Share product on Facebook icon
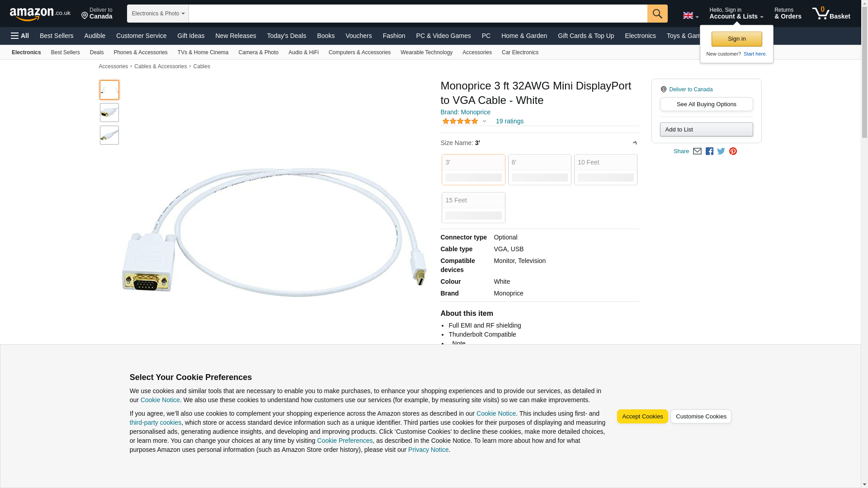868x488 pixels. 709,151
